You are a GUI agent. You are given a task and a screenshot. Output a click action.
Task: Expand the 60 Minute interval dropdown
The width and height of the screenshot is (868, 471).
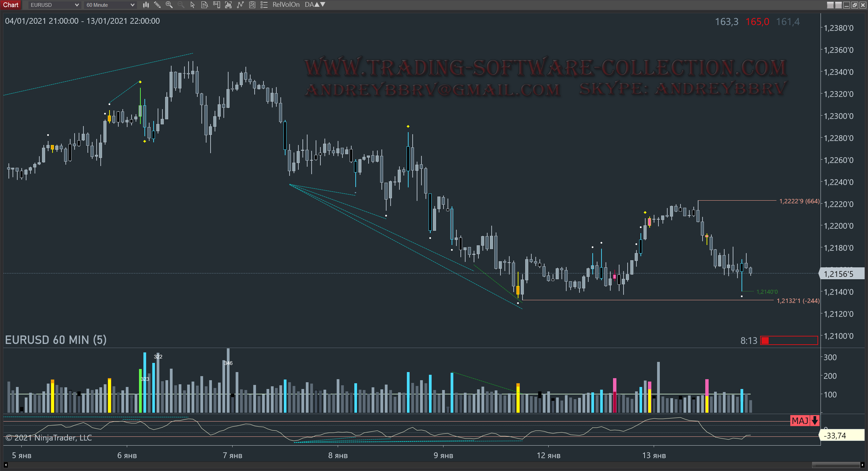click(132, 5)
